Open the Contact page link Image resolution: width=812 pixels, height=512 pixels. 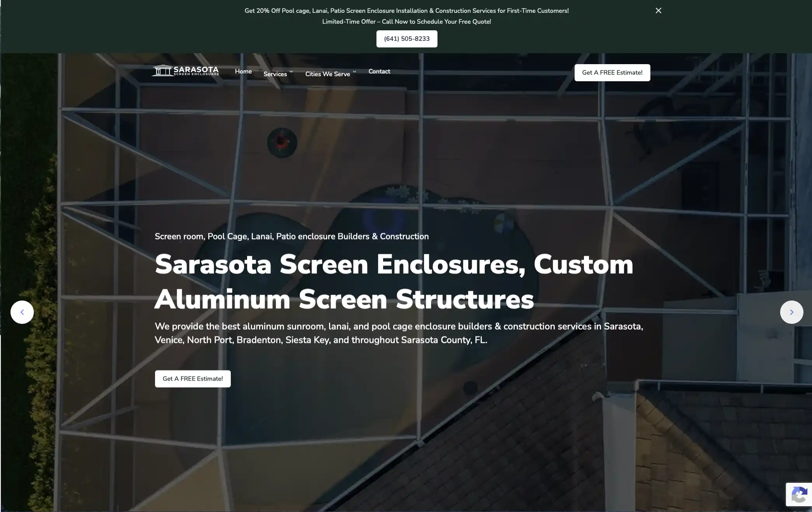pos(379,72)
